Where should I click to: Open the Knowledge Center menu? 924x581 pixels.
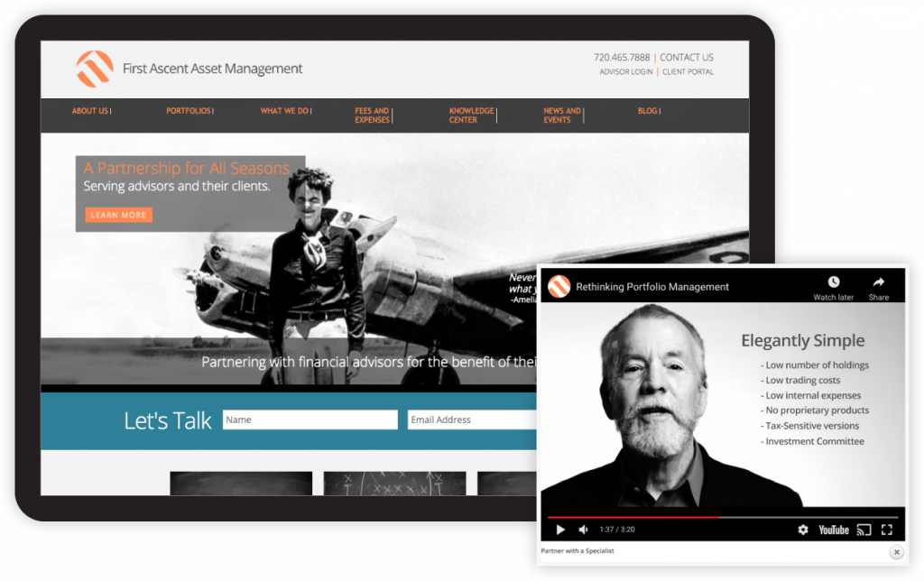click(x=470, y=114)
